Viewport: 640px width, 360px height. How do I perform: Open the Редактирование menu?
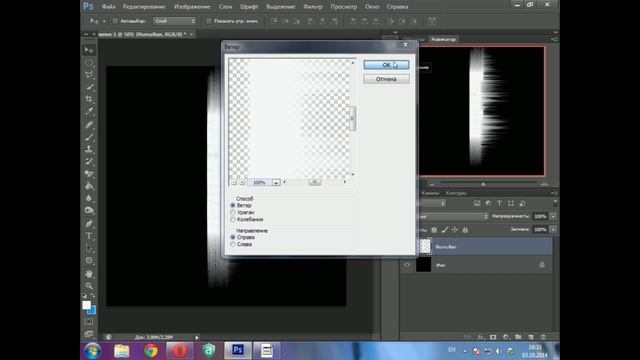click(144, 7)
